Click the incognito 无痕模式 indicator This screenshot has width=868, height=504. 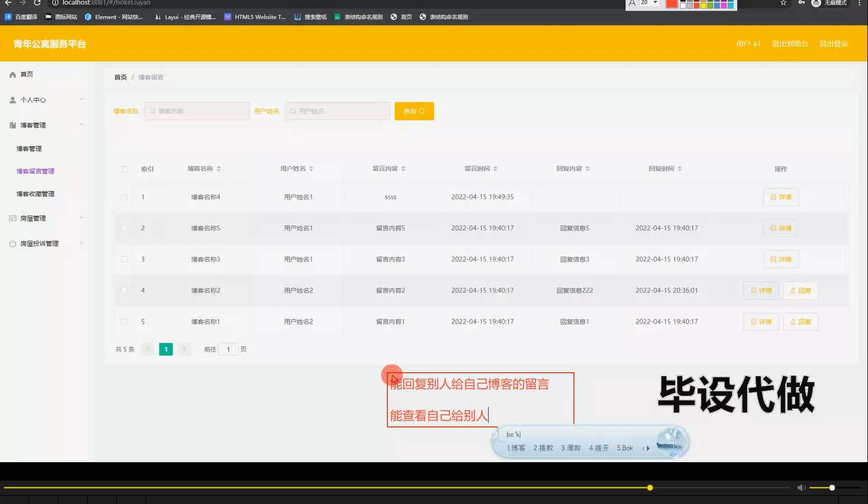pyautogui.click(x=829, y=3)
